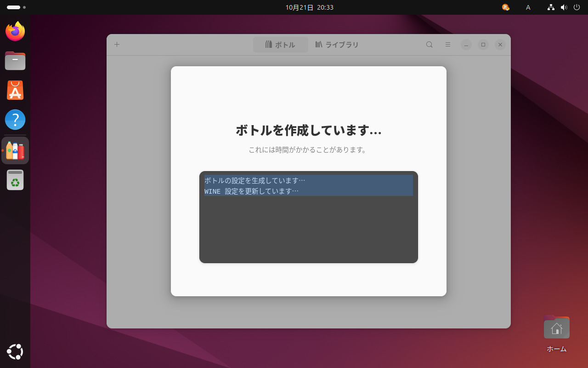Open the calendar from the clock

[x=309, y=7]
